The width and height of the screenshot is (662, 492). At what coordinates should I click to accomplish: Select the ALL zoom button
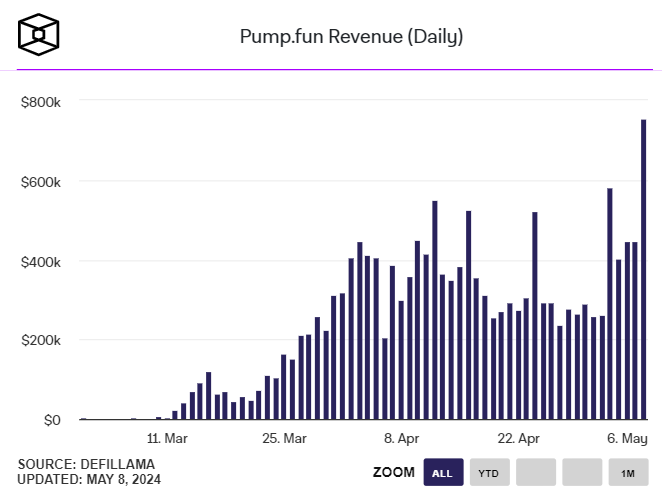point(443,472)
